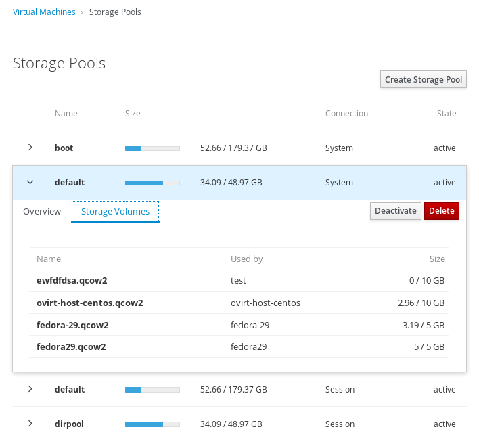
Task: Click the Create Storage Pool button
Action: [423, 80]
